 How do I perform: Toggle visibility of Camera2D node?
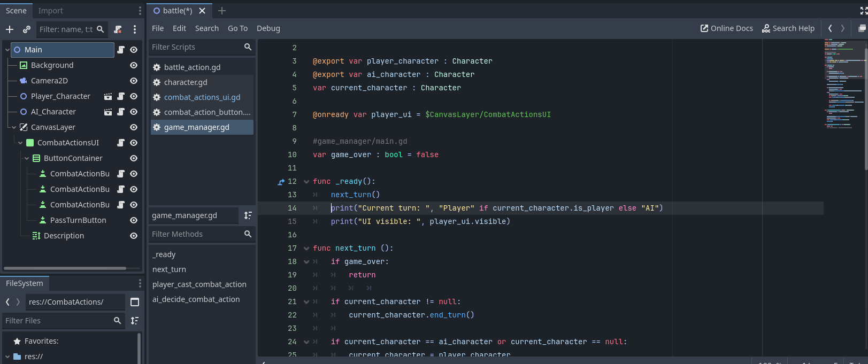pos(134,81)
